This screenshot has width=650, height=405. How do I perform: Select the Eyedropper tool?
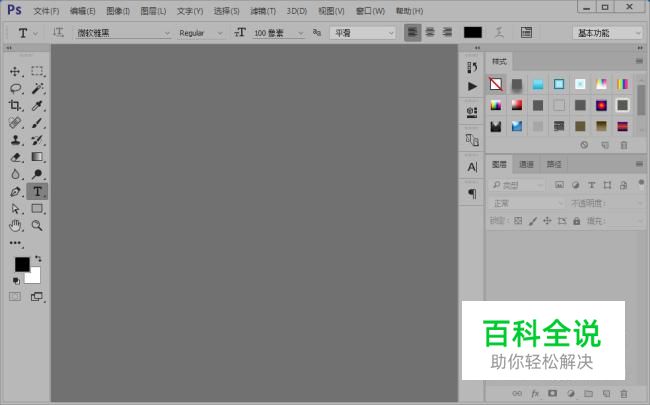tap(37, 105)
